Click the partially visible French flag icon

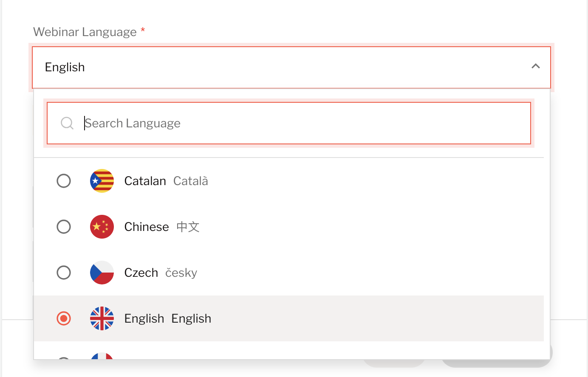(x=102, y=356)
